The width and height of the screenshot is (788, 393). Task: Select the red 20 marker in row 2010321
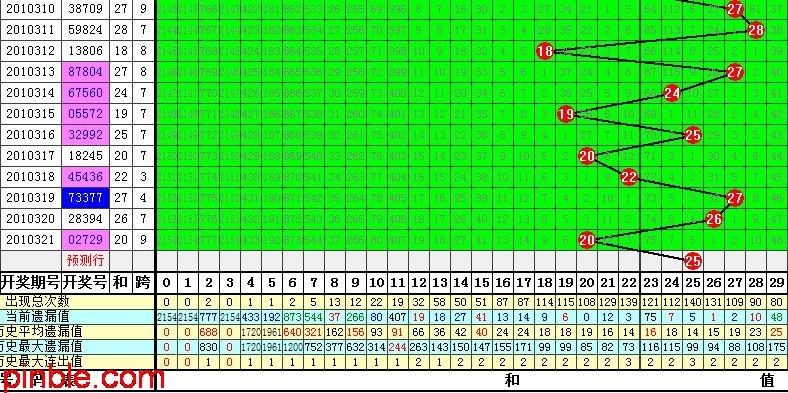coord(587,240)
